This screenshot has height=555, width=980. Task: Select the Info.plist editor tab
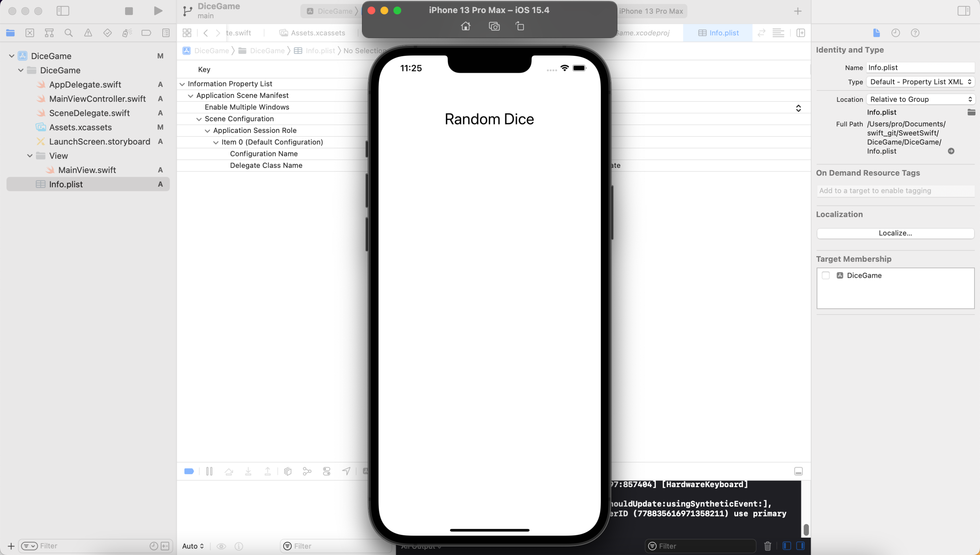point(718,33)
